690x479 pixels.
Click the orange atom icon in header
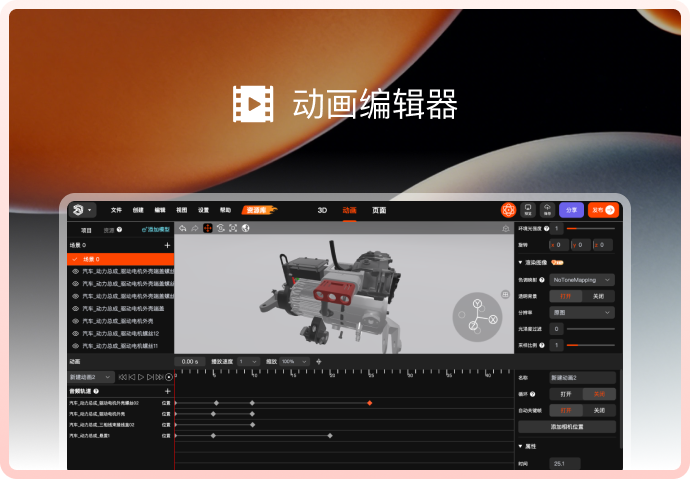(x=508, y=210)
